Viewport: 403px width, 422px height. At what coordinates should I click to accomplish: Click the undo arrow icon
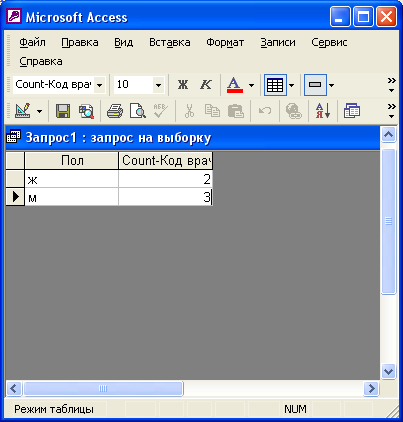click(265, 111)
